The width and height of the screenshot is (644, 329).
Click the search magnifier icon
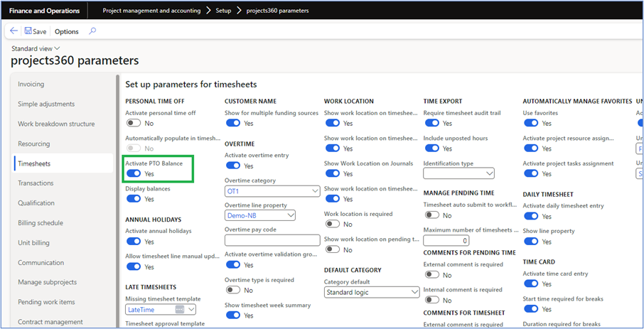click(x=92, y=31)
